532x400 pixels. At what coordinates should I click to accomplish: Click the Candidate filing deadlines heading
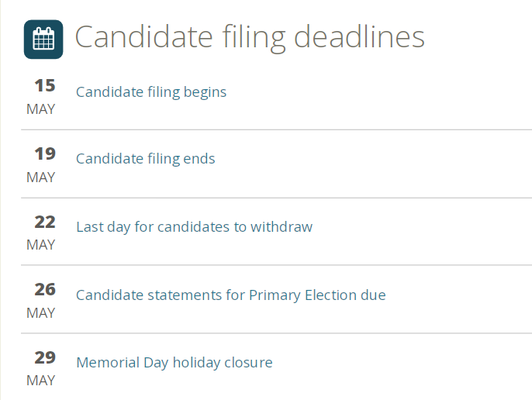(x=250, y=37)
